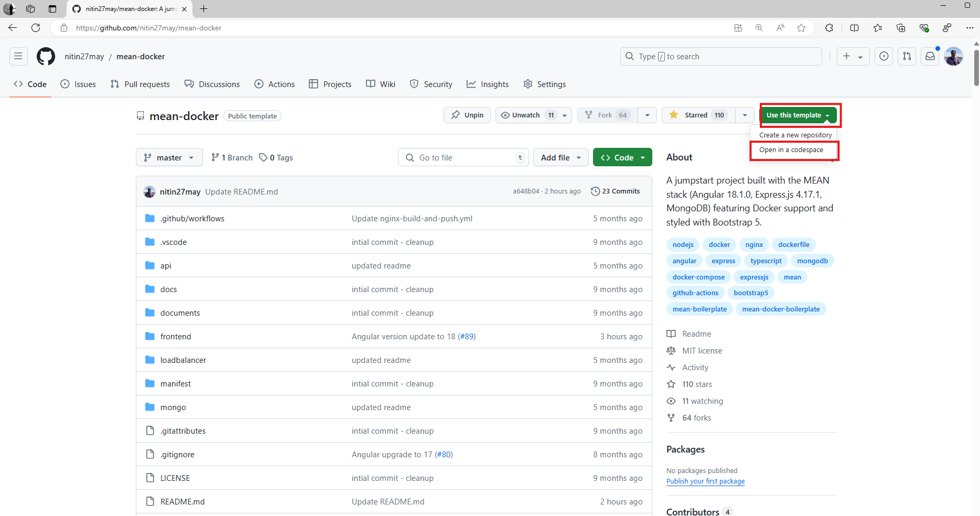Click the docker topic tag
The image size is (980, 516).
tap(719, 245)
